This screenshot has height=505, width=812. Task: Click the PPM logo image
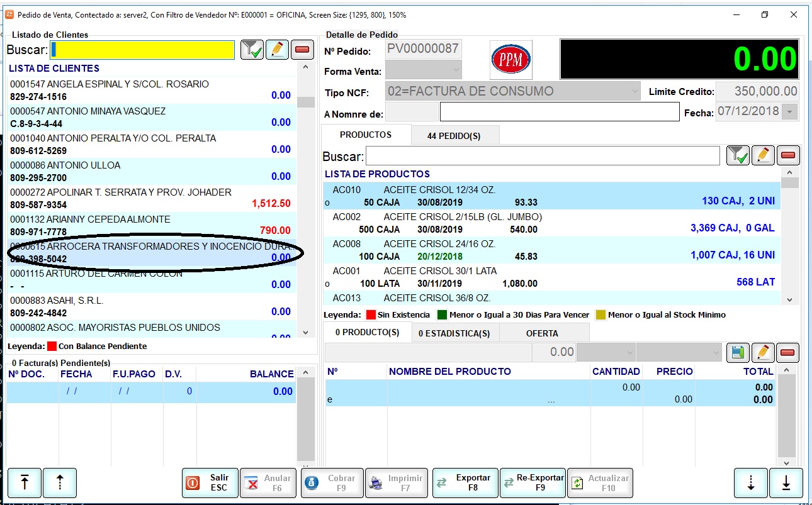tap(510, 60)
